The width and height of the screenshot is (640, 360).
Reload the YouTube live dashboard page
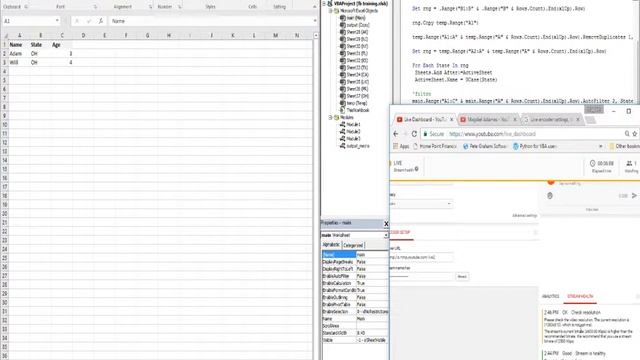click(x=414, y=134)
